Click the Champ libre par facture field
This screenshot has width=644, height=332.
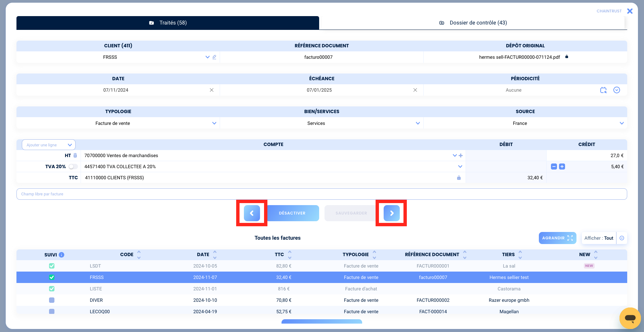click(x=321, y=194)
